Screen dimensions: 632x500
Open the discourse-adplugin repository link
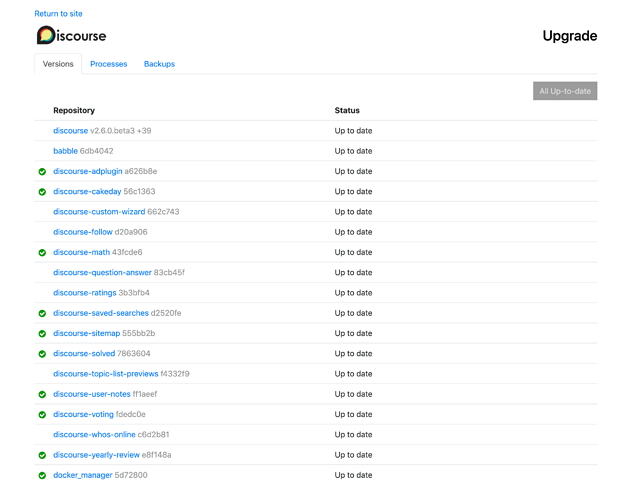tap(87, 171)
